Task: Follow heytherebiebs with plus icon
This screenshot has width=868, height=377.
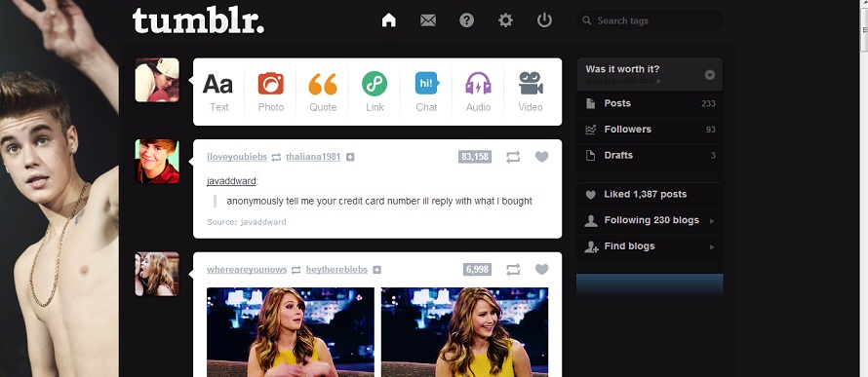Action: tap(377, 270)
